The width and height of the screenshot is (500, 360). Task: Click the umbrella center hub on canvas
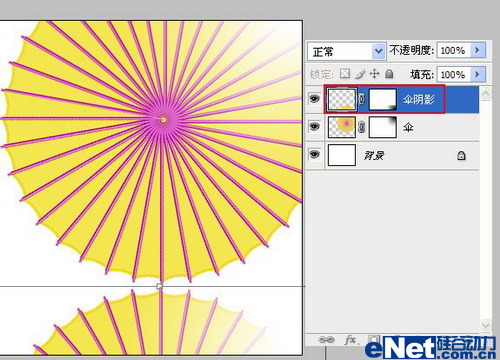coord(163,120)
